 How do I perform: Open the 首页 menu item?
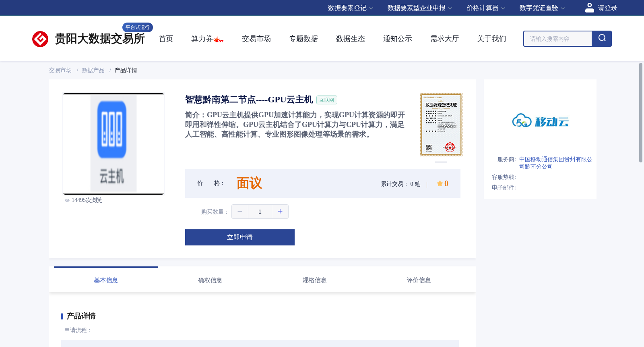[x=166, y=39]
